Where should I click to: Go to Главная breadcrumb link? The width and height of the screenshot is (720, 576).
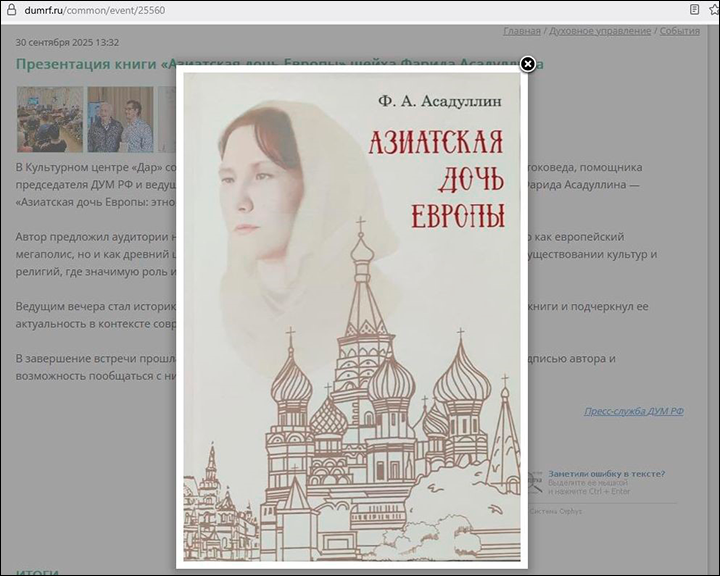tap(522, 31)
